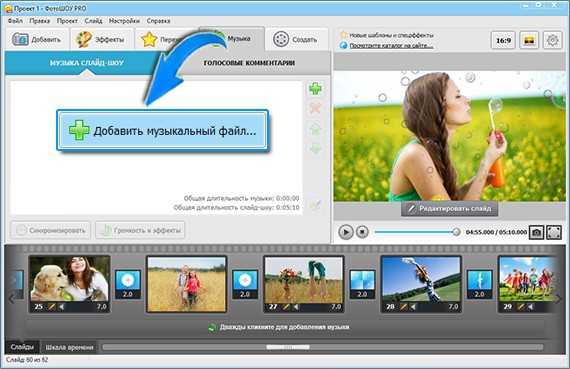The height and width of the screenshot is (369, 570).
Task: Play the slideshow preview
Action: tap(346, 232)
